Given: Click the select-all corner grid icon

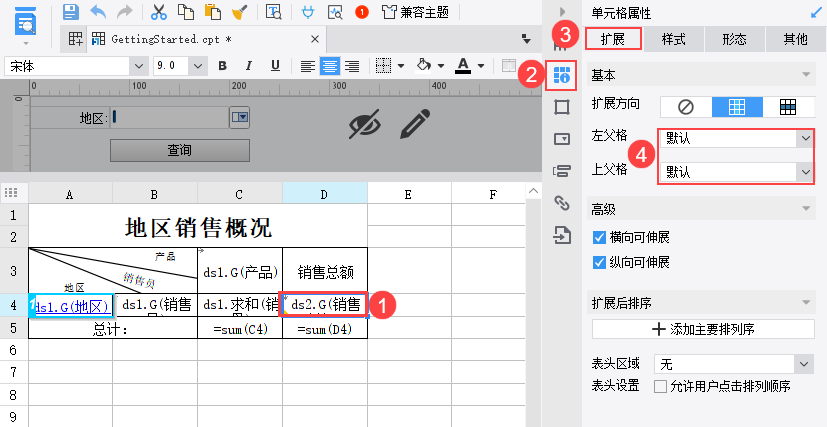Looking at the screenshot, I should (11, 192).
